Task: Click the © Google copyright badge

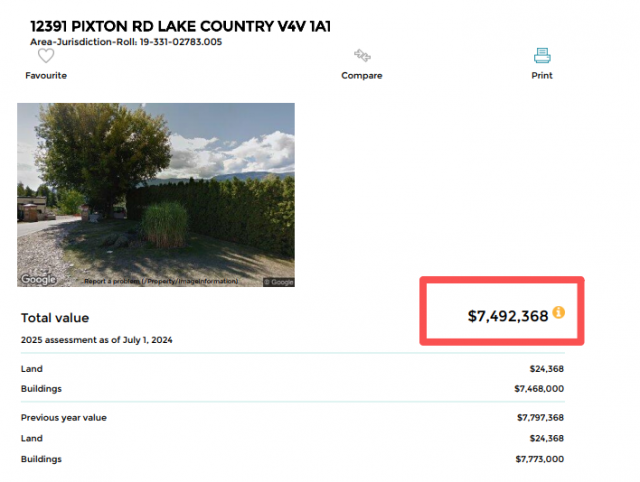Action: pos(278,282)
